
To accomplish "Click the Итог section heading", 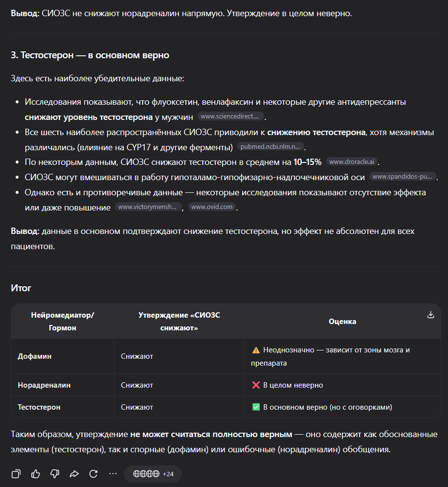I will tap(21, 288).
